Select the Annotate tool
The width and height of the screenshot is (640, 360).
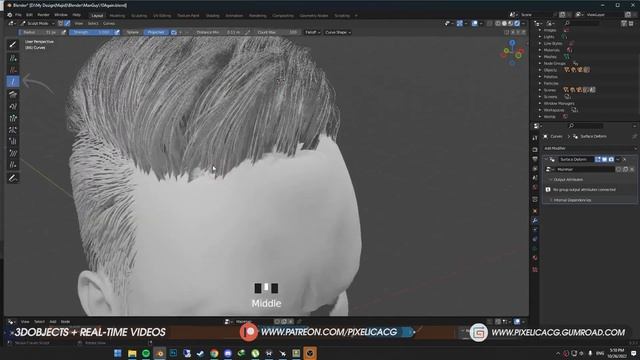[x=13, y=178]
